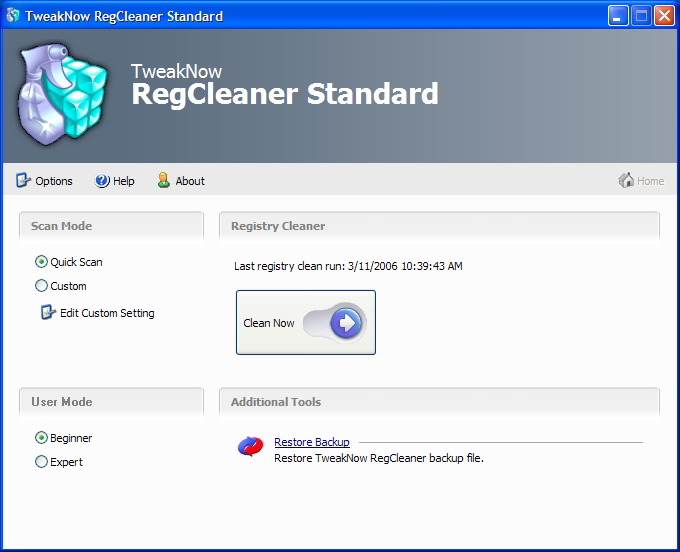Click the Restore Backup arrows icon
The height and width of the screenshot is (552, 680).
(250, 446)
